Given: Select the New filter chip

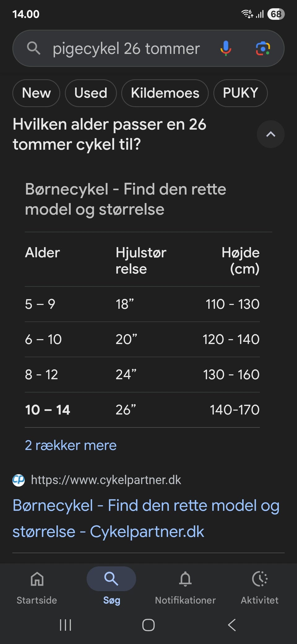Looking at the screenshot, I should (36, 93).
